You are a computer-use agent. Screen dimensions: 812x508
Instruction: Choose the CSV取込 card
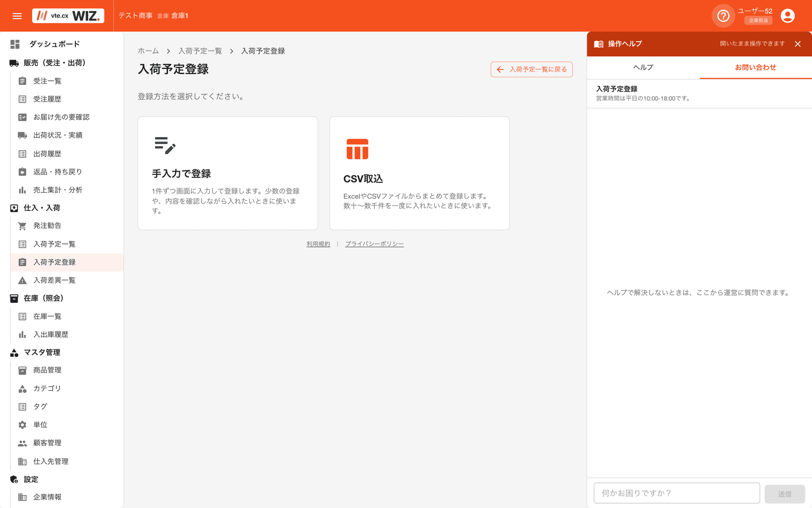pos(419,173)
